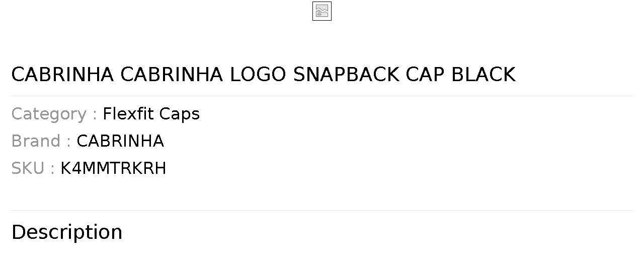Click the broken product image placeholder icon
Viewport: 644px width, 255px height.
point(322,11)
